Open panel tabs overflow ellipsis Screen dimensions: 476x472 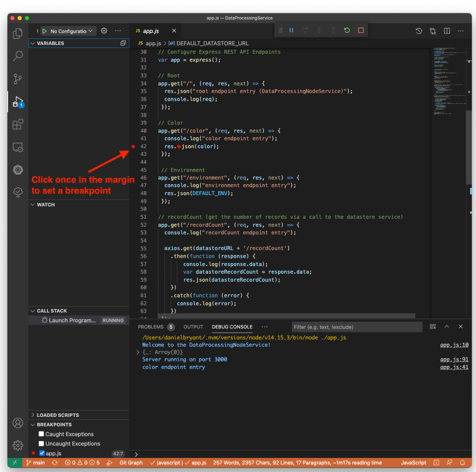(265, 327)
